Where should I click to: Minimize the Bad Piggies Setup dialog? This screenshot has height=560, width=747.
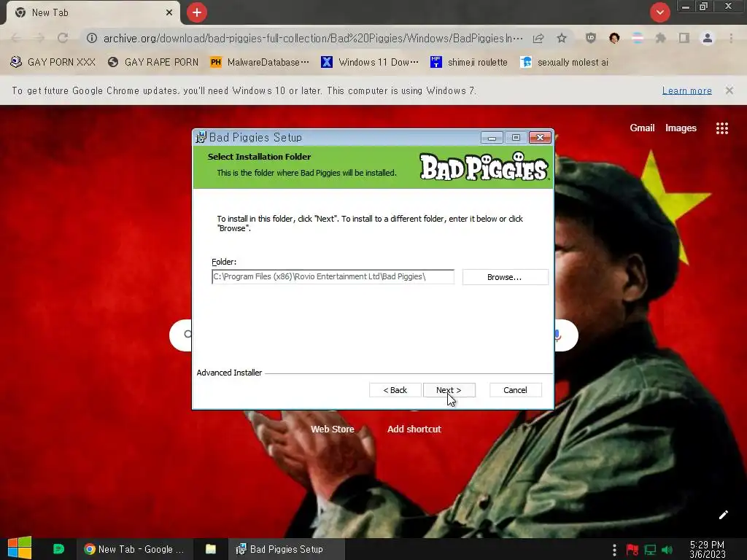[x=492, y=138]
